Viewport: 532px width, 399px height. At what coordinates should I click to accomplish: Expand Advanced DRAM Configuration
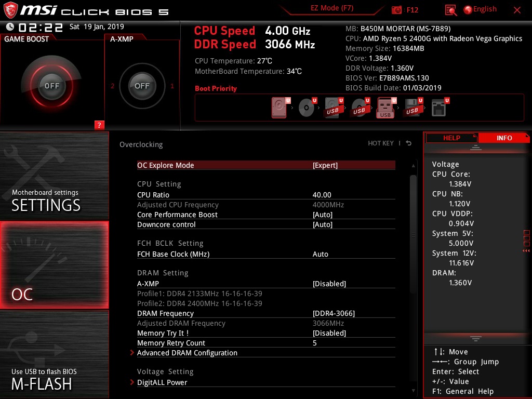[187, 353]
